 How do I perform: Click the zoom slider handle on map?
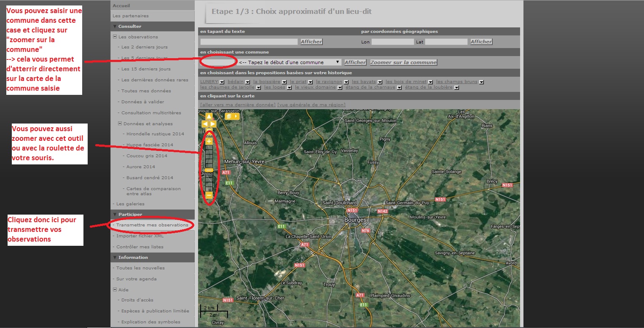click(209, 170)
